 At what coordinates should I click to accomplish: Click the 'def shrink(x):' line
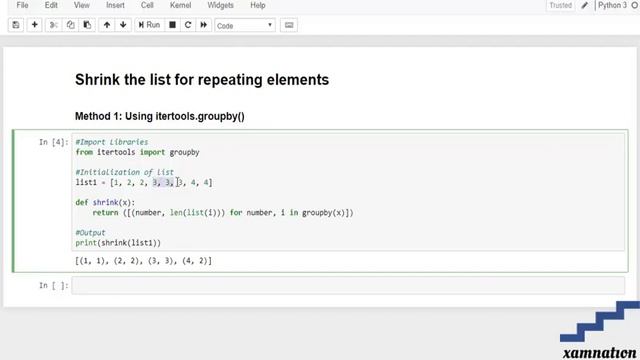[105, 202]
